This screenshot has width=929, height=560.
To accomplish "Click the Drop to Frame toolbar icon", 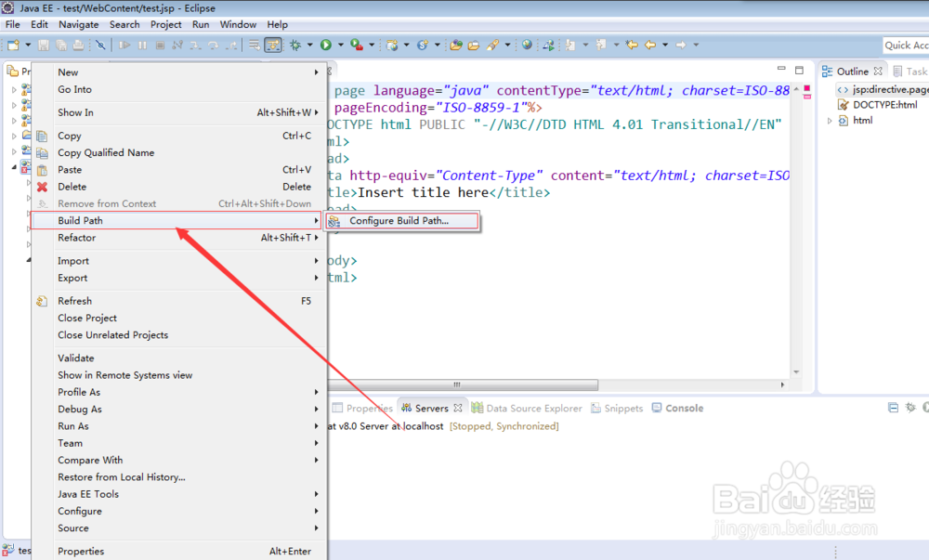I will pos(255,45).
